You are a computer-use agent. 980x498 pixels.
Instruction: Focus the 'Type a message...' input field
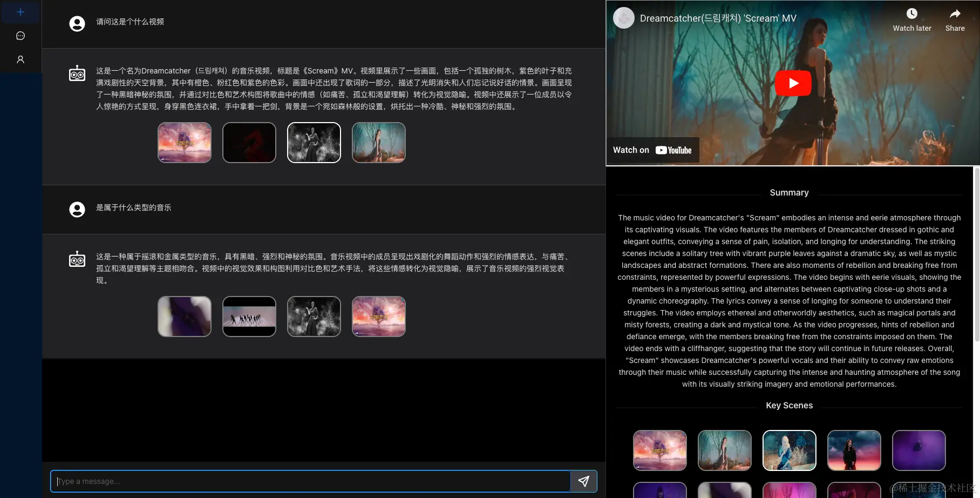(x=310, y=481)
